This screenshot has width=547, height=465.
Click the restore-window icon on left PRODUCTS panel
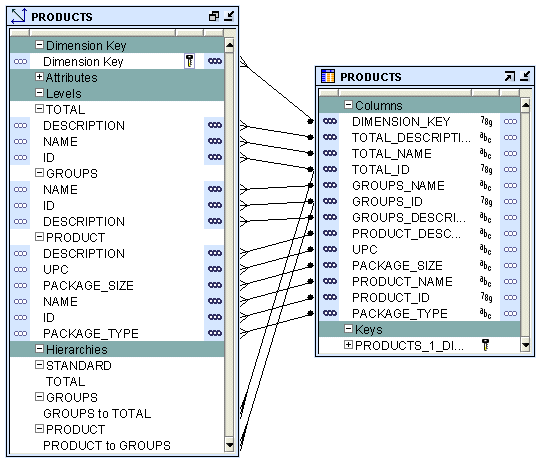pos(214,16)
